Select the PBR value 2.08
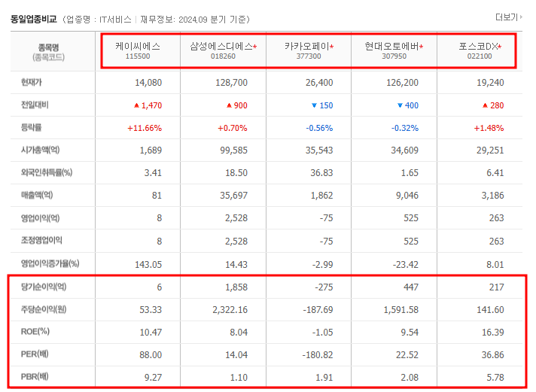 coord(410,378)
